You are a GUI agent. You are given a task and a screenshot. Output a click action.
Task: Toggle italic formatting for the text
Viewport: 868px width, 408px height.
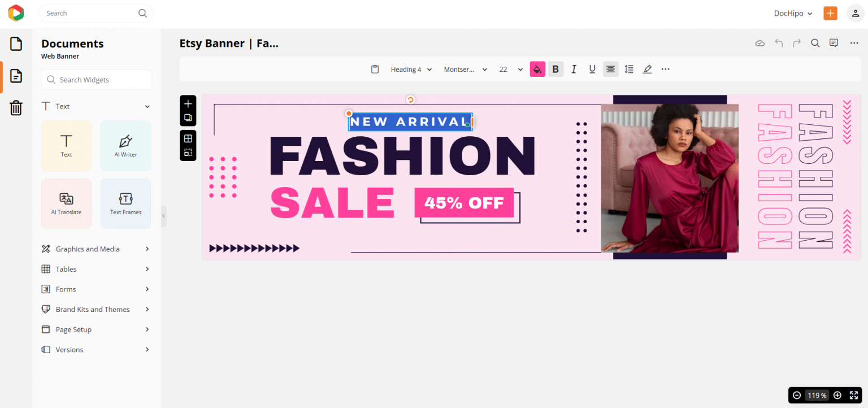574,69
